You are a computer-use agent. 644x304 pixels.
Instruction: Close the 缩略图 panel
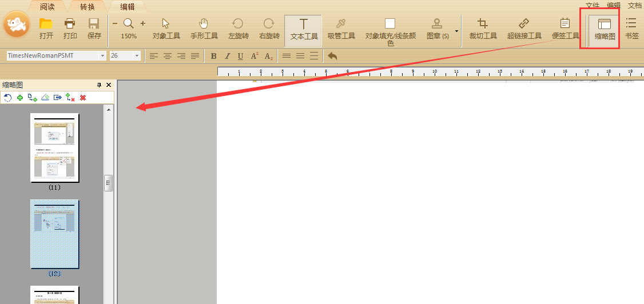coord(109,85)
